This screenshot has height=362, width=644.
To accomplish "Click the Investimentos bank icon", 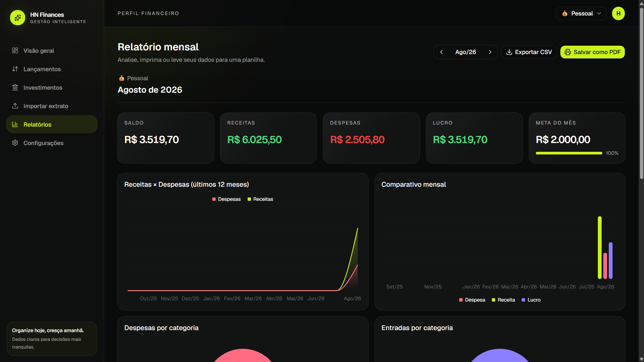I will point(15,87).
